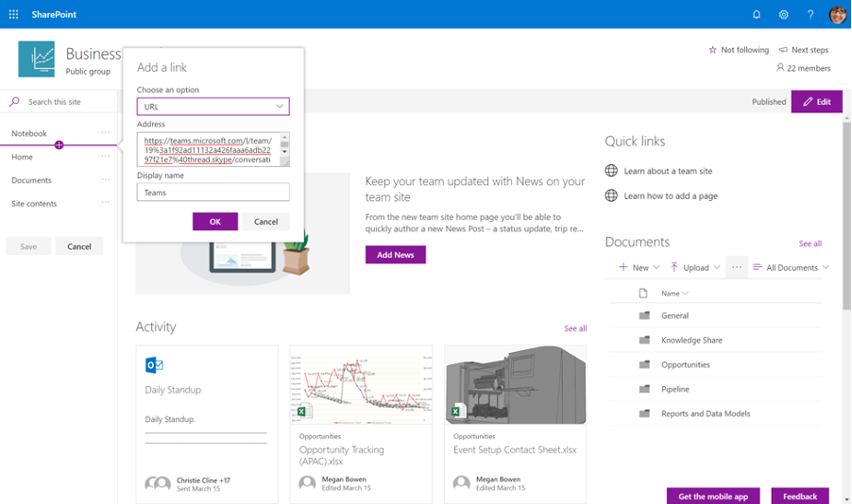Click the Feedback button
852x504 pixels.
[800, 496]
